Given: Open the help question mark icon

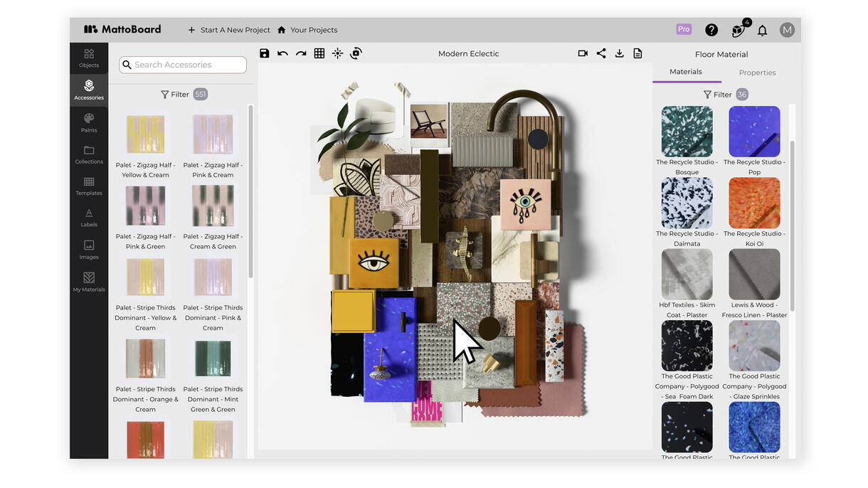Looking at the screenshot, I should click(x=711, y=30).
